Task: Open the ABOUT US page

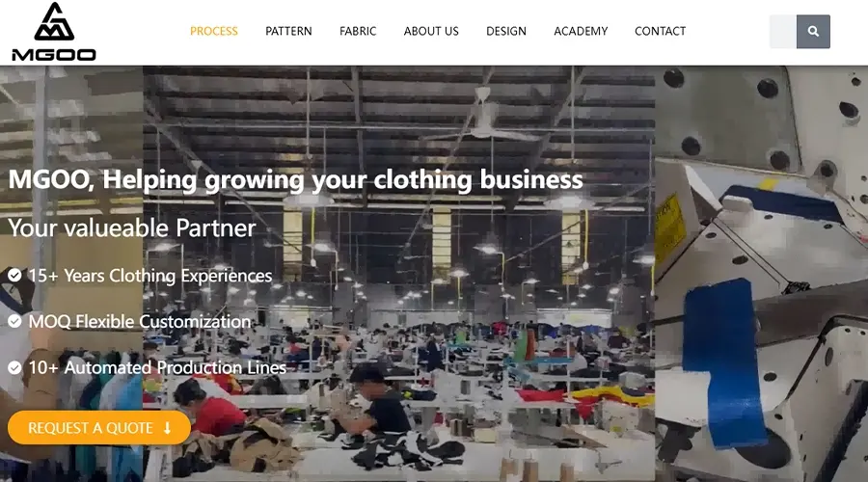Action: (x=431, y=32)
